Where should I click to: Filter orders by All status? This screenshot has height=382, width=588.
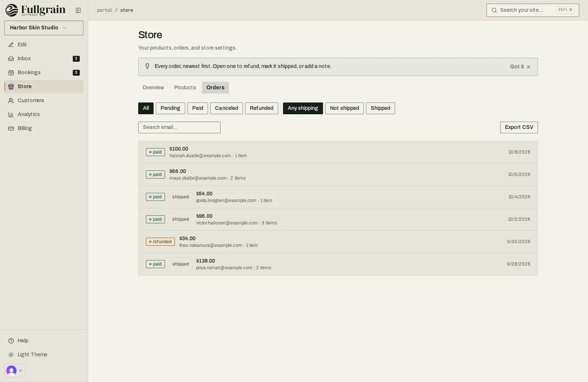146,108
